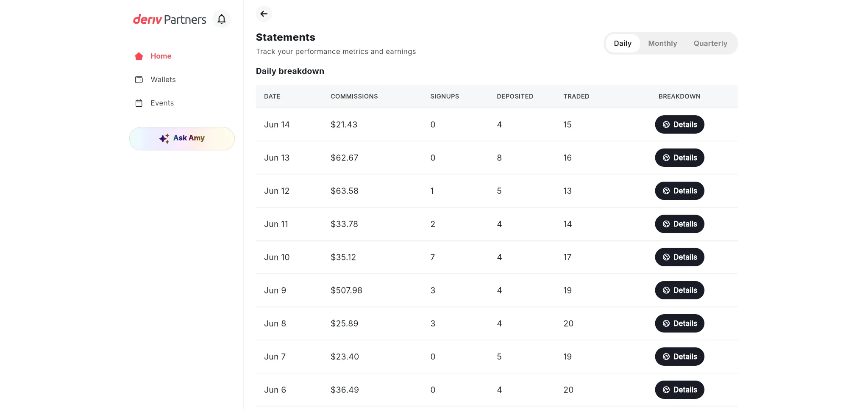Click the Commissions column header
868x409 pixels.
point(354,97)
